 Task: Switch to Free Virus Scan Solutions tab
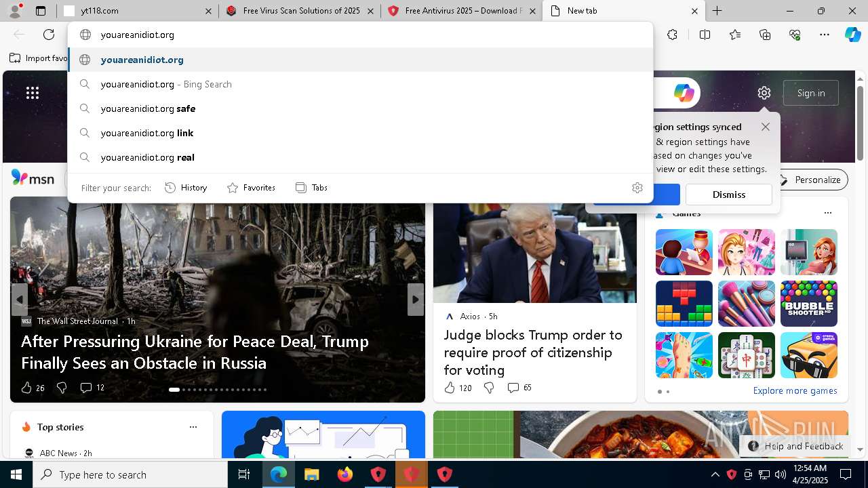(x=300, y=11)
